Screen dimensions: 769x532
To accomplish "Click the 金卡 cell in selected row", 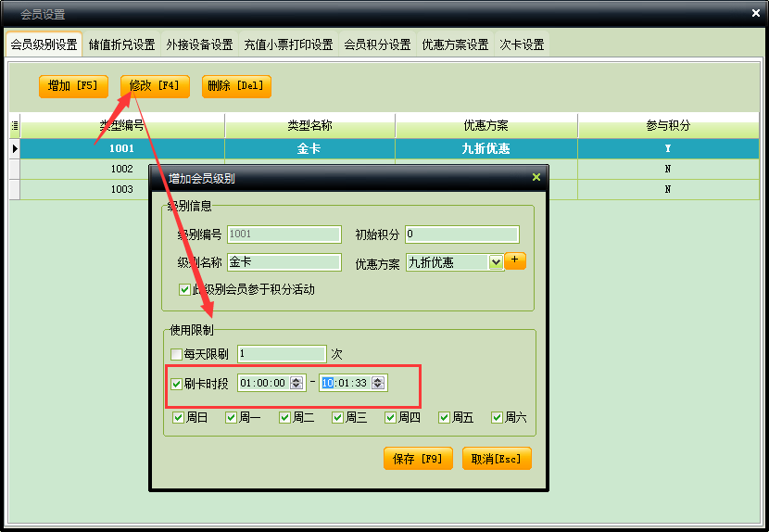I will click(310, 148).
